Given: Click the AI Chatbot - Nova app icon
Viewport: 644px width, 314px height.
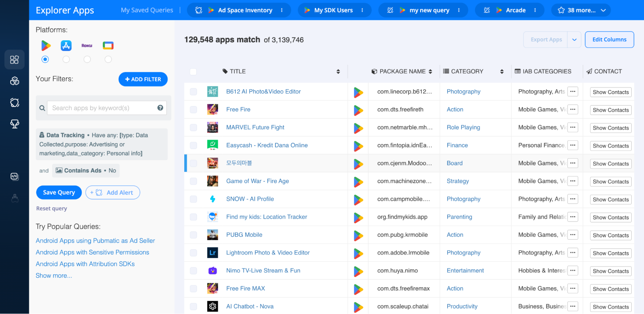Looking at the screenshot, I should click(x=213, y=306).
